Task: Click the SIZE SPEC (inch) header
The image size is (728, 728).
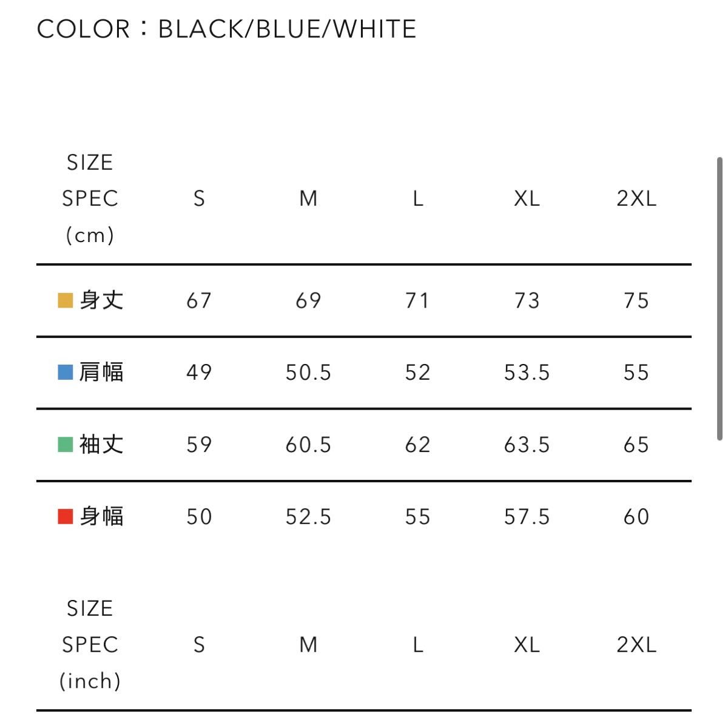Action: 90,644
